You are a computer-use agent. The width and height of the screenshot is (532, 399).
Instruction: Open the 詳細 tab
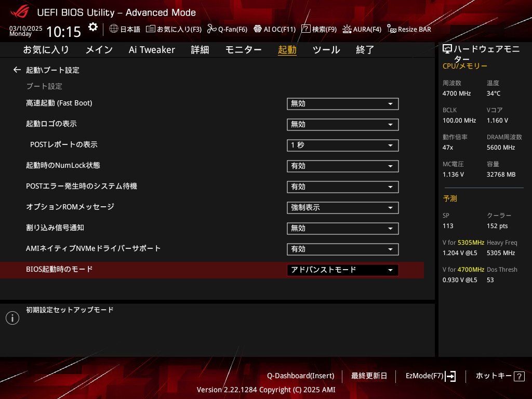click(x=200, y=49)
